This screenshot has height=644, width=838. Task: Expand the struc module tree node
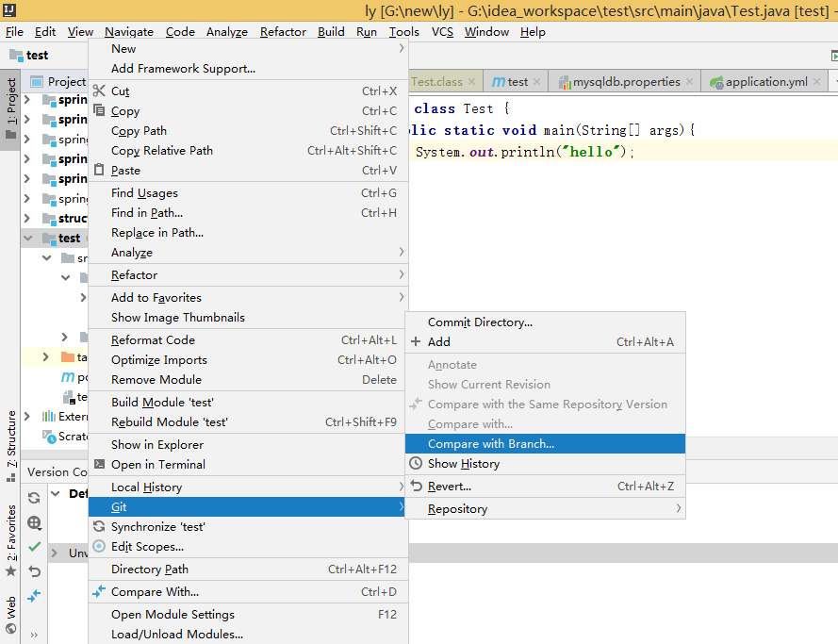pyautogui.click(x=27, y=218)
